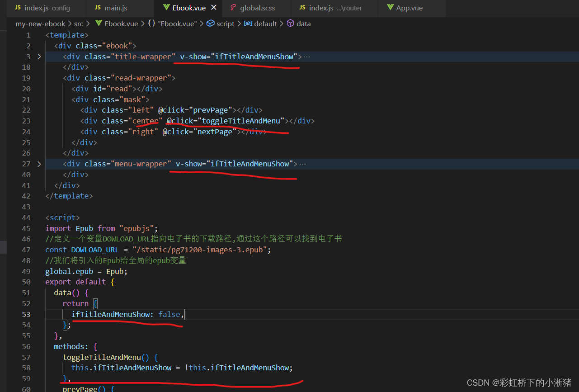This screenshot has height=392, width=579.
Task: Click "prevPage" click handler on line 22
Action: click(212, 110)
